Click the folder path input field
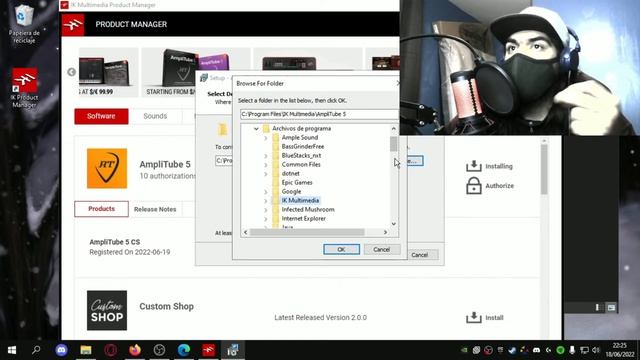Viewport: 640px width, 360px height. (319, 114)
